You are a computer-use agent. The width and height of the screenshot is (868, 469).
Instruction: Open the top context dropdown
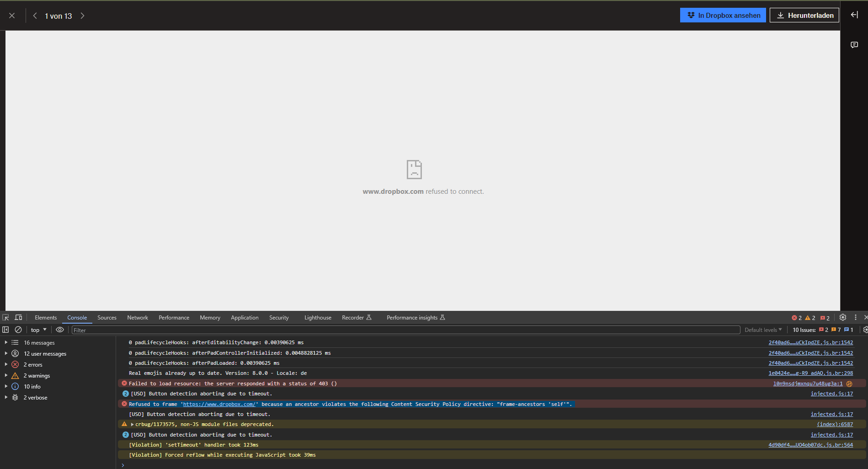[x=38, y=330]
